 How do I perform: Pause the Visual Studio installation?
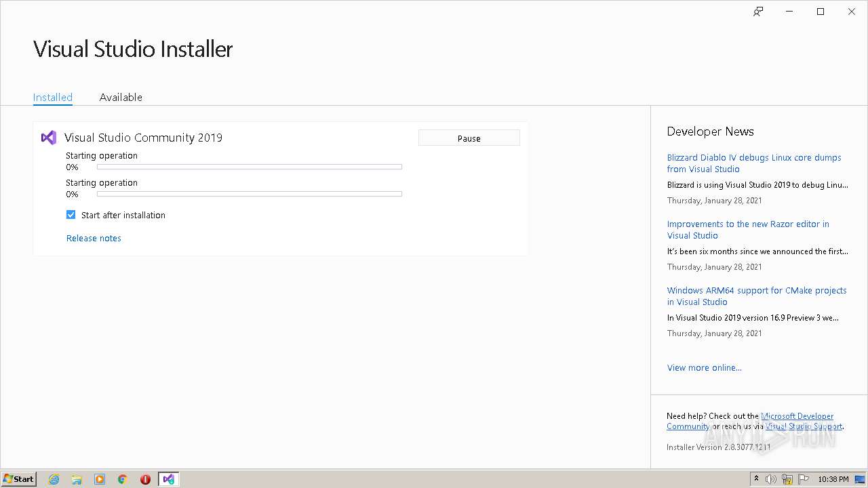point(469,138)
